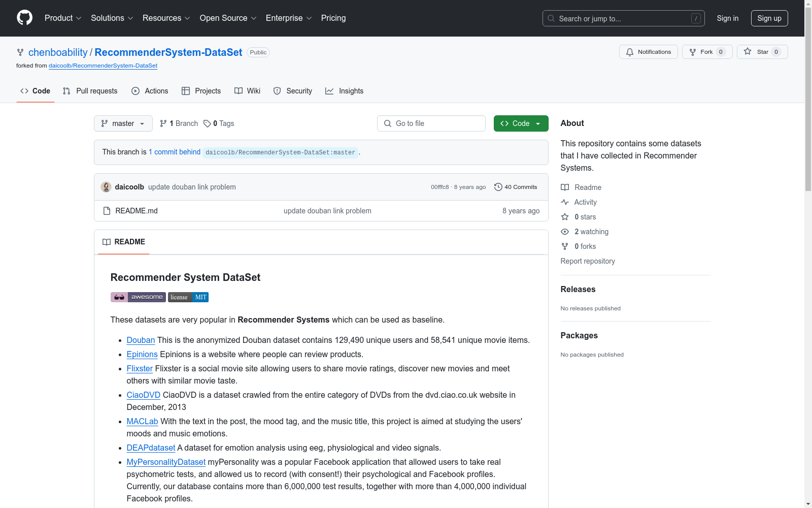Screen dimensions: 812x508
Task: Focus the Search or jump to field
Action: click(x=624, y=18)
